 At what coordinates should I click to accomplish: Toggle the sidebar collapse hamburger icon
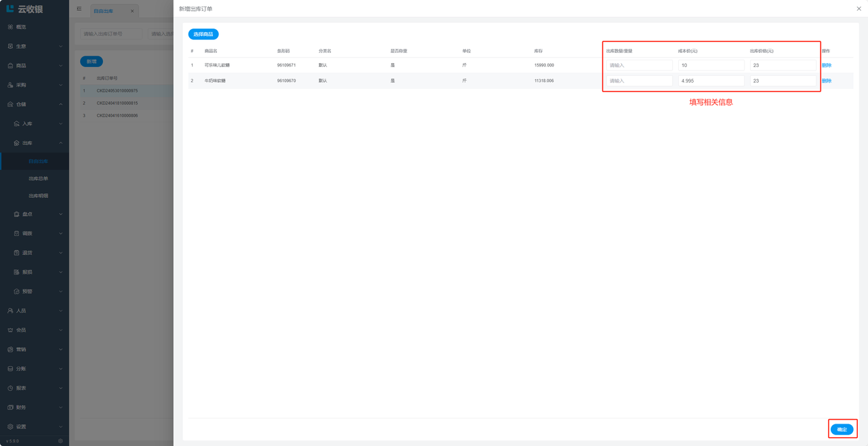coord(79,9)
